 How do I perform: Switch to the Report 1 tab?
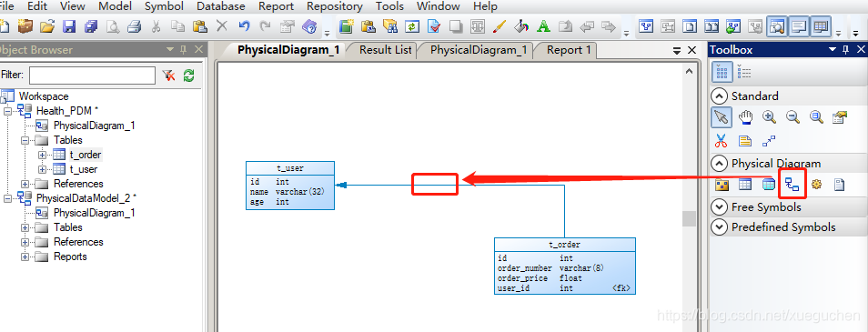[569, 50]
